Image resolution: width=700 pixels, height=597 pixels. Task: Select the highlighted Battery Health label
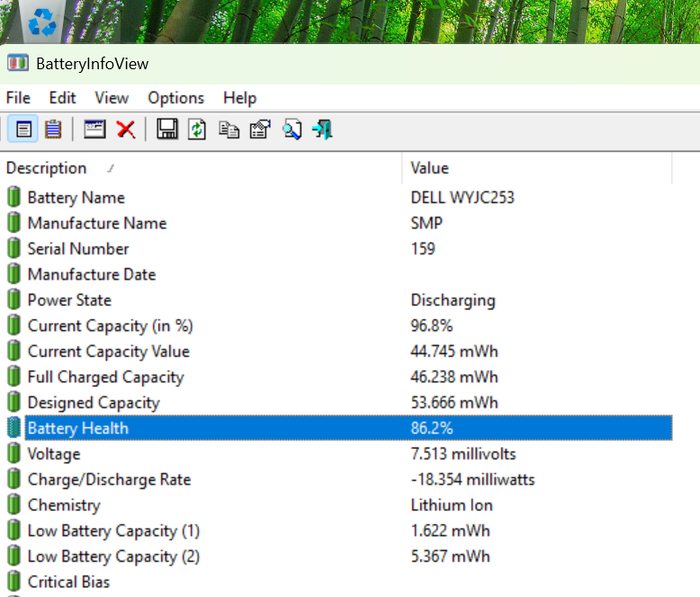point(78,428)
